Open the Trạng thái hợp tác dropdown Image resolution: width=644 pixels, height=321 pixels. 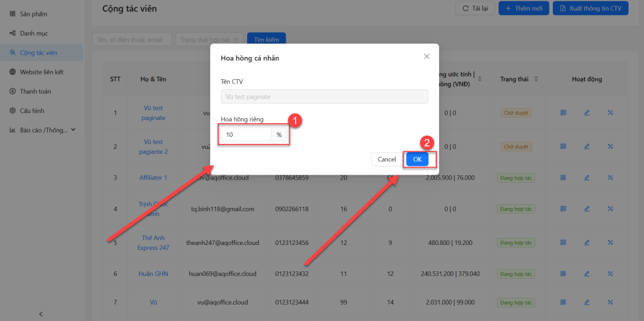point(209,40)
